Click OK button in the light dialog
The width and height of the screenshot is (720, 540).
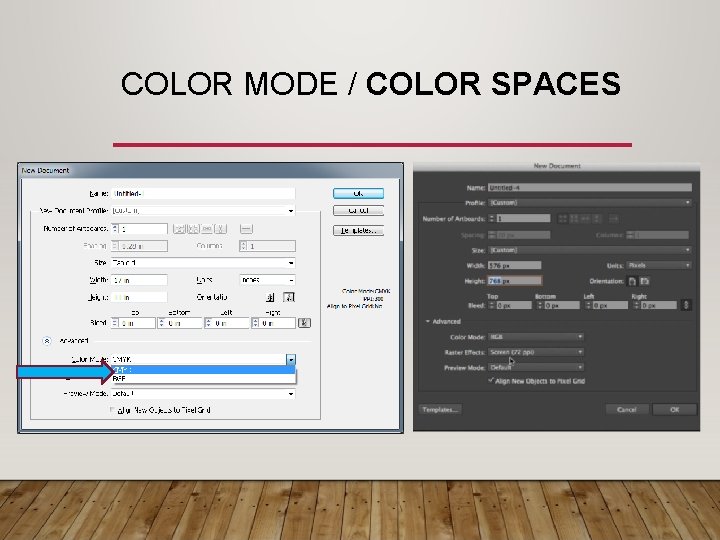pyautogui.click(x=358, y=194)
